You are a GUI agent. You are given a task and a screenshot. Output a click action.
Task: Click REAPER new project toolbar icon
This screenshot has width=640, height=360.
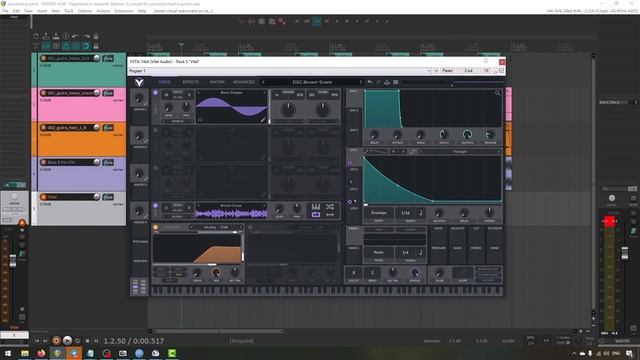coord(36,36)
